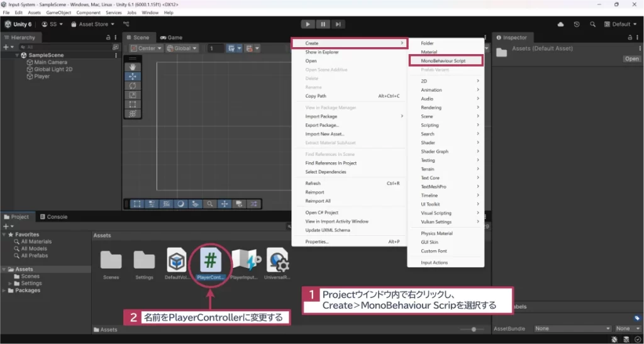
Task: Click the Play button
Action: tap(308, 24)
